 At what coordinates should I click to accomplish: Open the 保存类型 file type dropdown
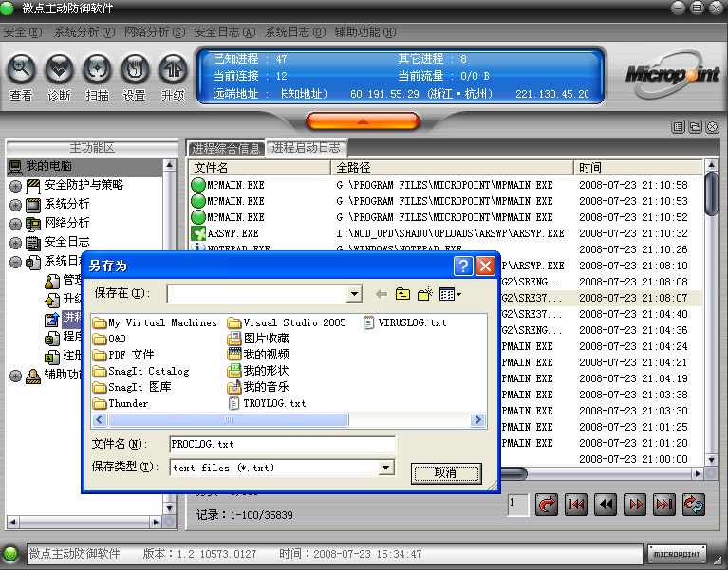tap(386, 468)
